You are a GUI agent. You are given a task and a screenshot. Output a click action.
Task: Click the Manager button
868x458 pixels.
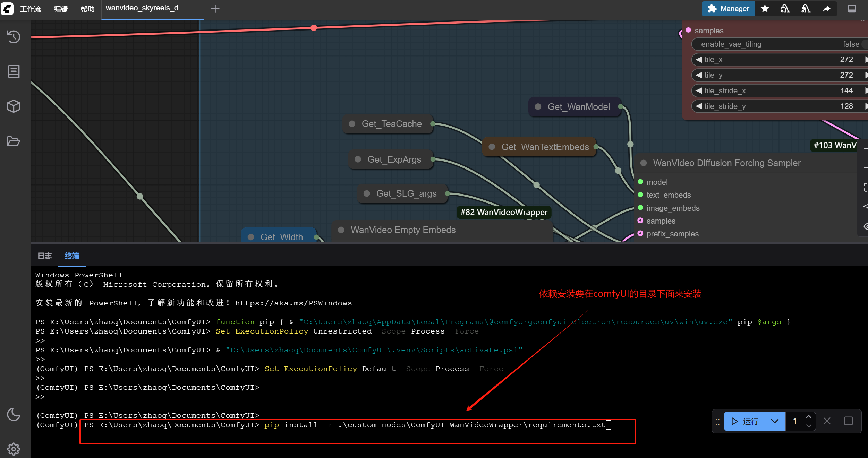728,9
